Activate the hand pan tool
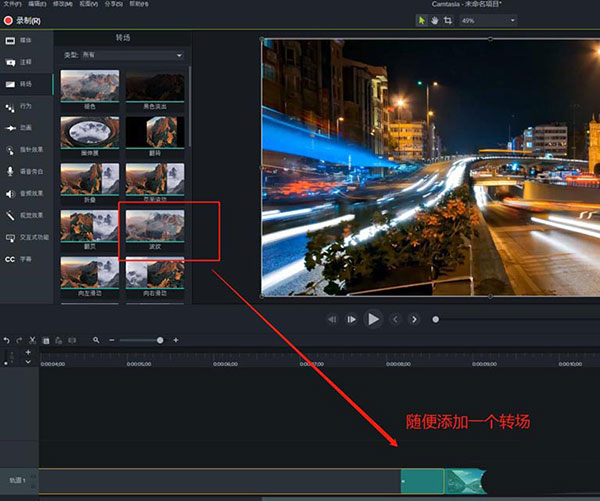This screenshot has height=501, width=600. (x=435, y=20)
